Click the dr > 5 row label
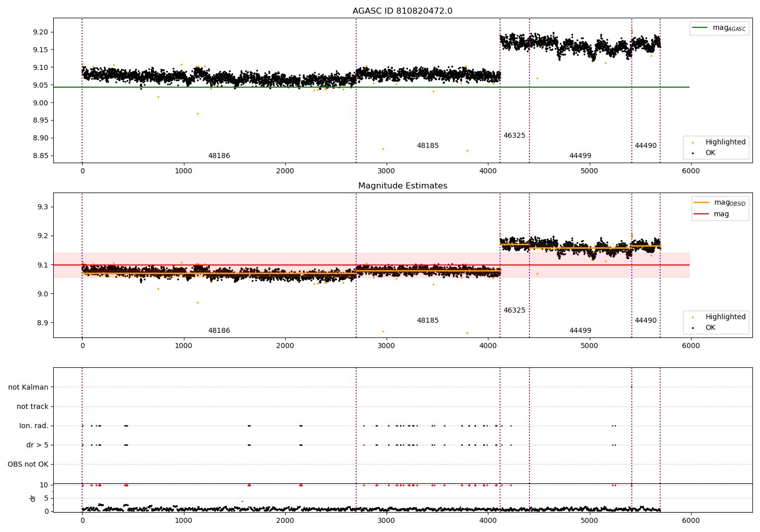760x532 pixels. coord(37,445)
